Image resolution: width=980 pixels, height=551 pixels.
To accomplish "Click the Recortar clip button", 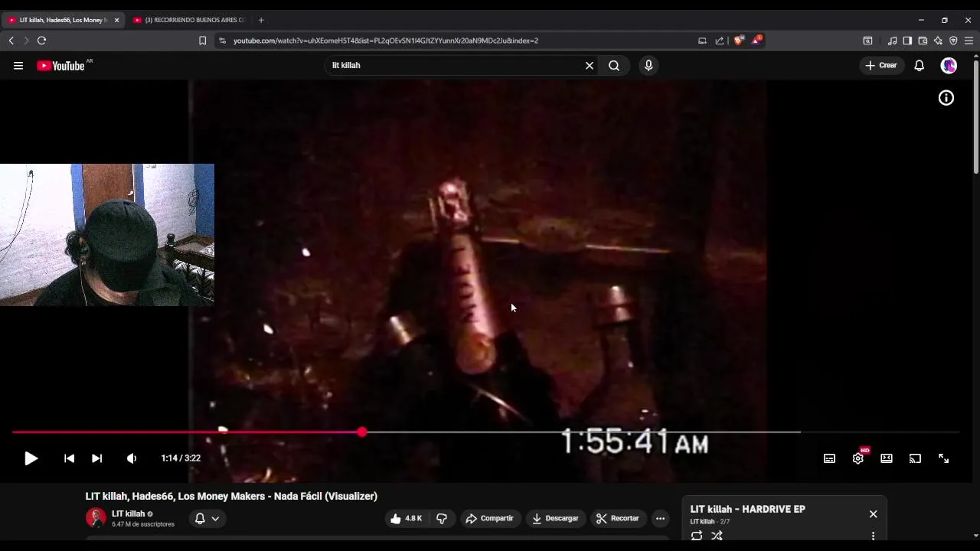I will pos(618,518).
